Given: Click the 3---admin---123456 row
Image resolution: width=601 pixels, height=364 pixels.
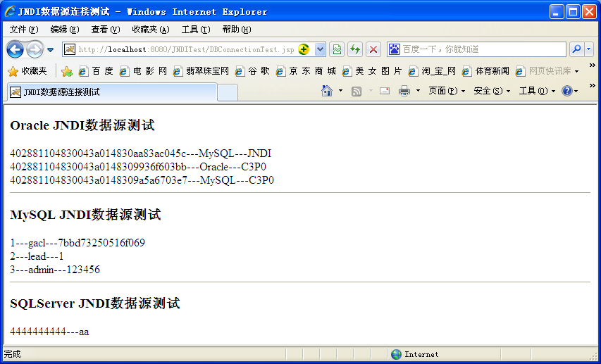Looking at the screenshot, I should point(55,270).
